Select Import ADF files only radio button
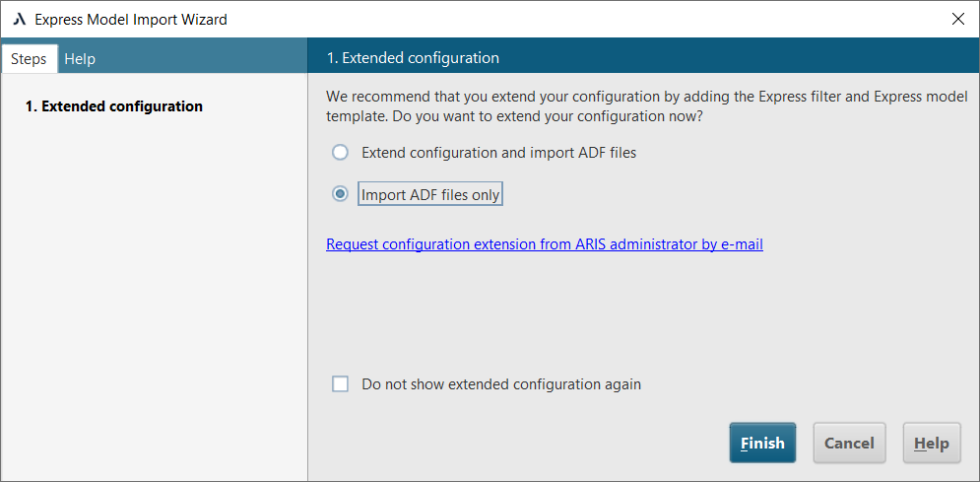This screenshot has height=482, width=980. 340,194
